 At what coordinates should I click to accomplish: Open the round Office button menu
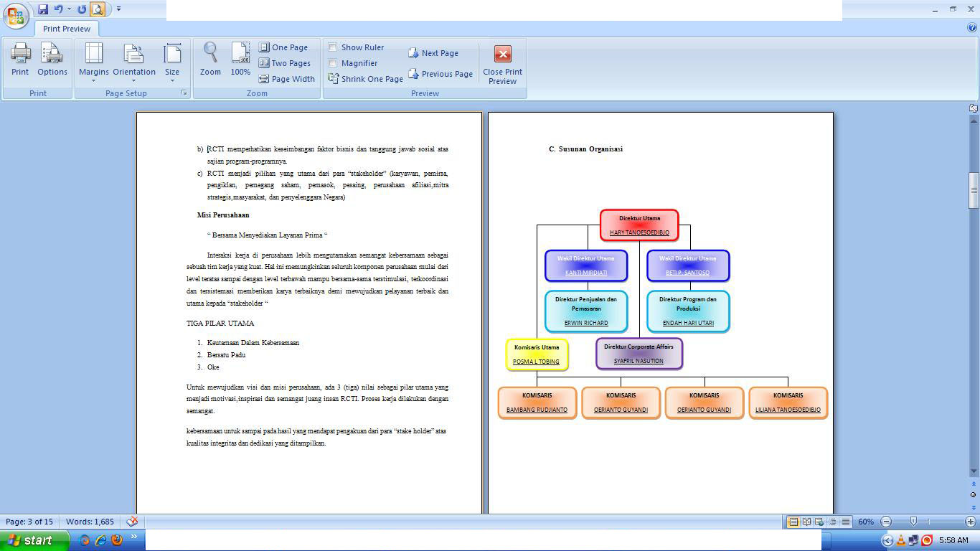pos(16,15)
